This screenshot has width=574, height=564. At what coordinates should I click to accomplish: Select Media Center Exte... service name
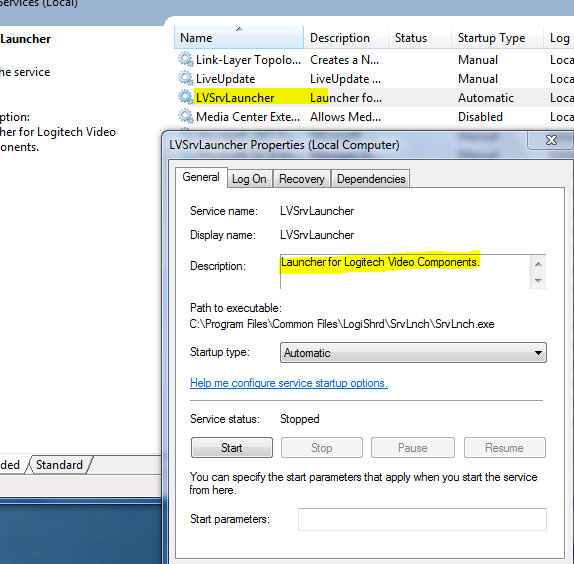[x=248, y=117]
